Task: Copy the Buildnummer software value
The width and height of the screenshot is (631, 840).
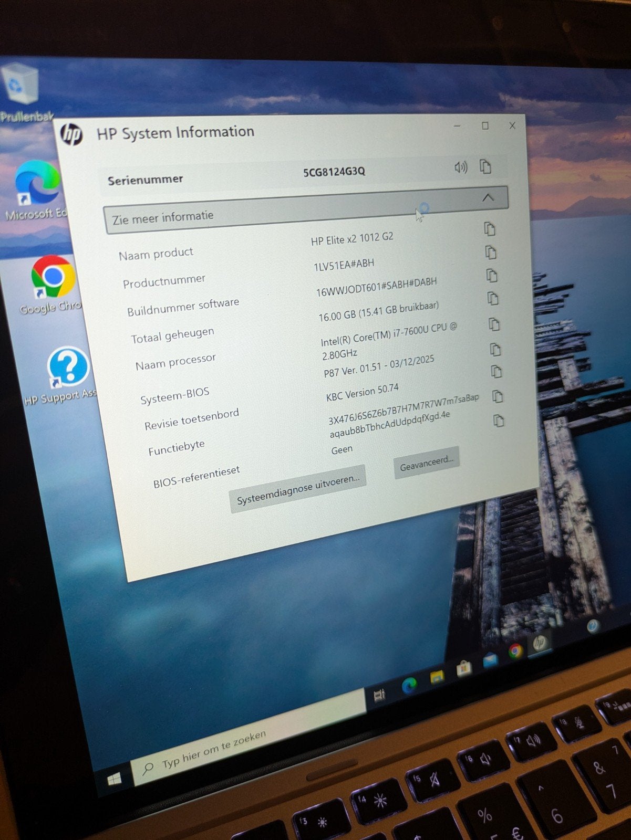Action: (492, 275)
